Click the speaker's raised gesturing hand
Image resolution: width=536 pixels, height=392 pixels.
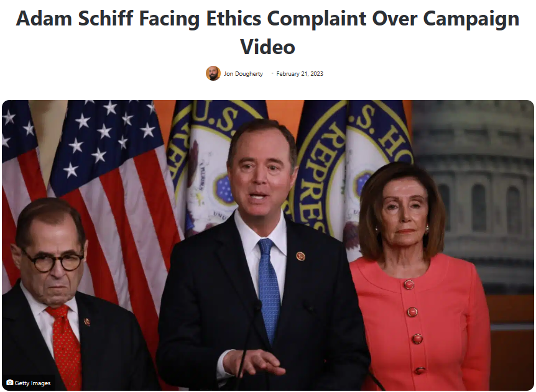tap(253, 363)
